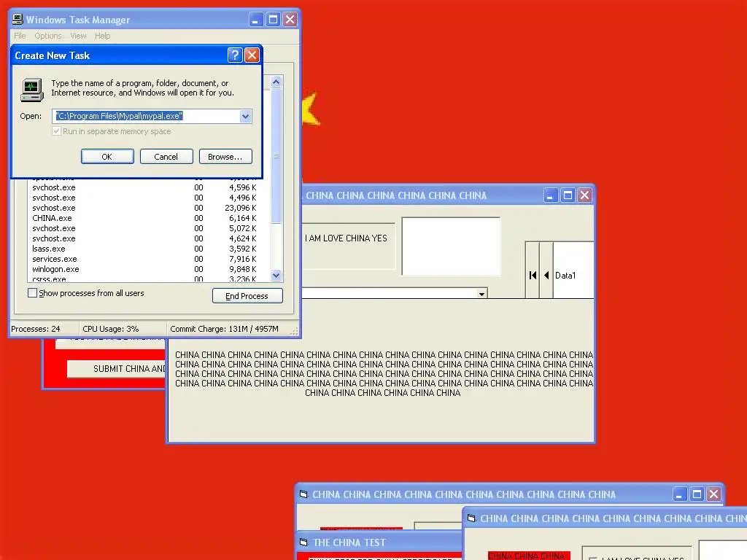Close the Create New Task dialog
The height and width of the screenshot is (560, 747).
tap(252, 55)
